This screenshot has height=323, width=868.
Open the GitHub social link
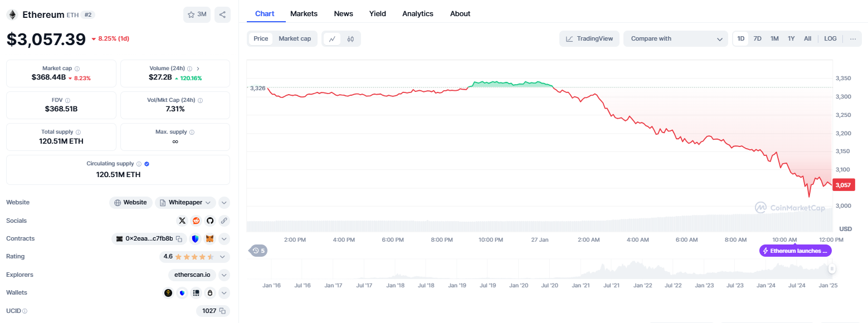210,221
